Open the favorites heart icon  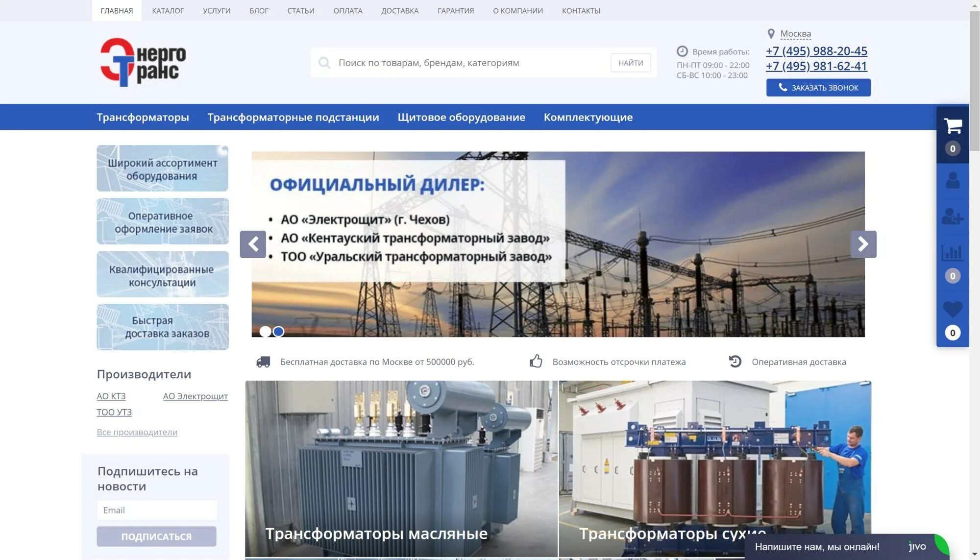pyautogui.click(x=952, y=309)
